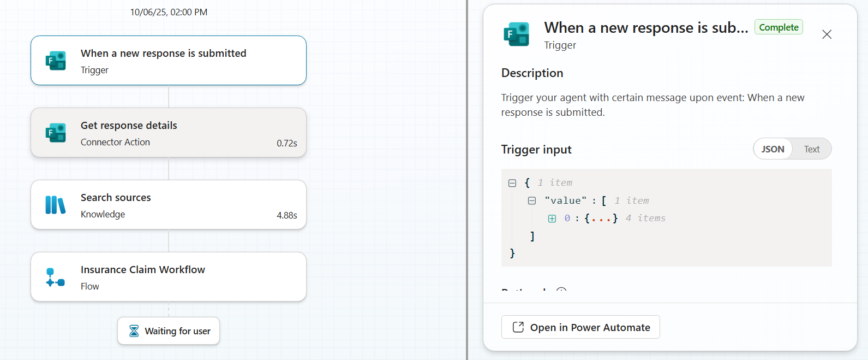The image size is (868, 360).
Task: Collapse the root JSON object
Action: pyautogui.click(x=512, y=183)
